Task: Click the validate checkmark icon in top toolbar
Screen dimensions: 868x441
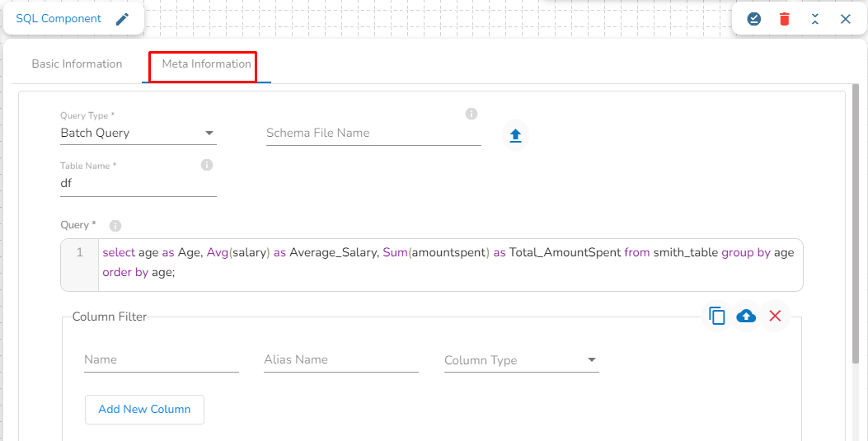Action: [753, 18]
